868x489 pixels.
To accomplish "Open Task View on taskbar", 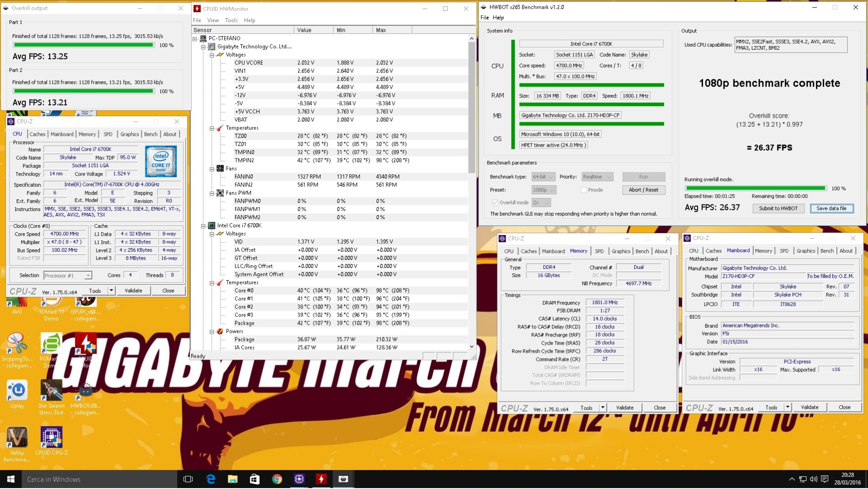I will click(x=188, y=479).
